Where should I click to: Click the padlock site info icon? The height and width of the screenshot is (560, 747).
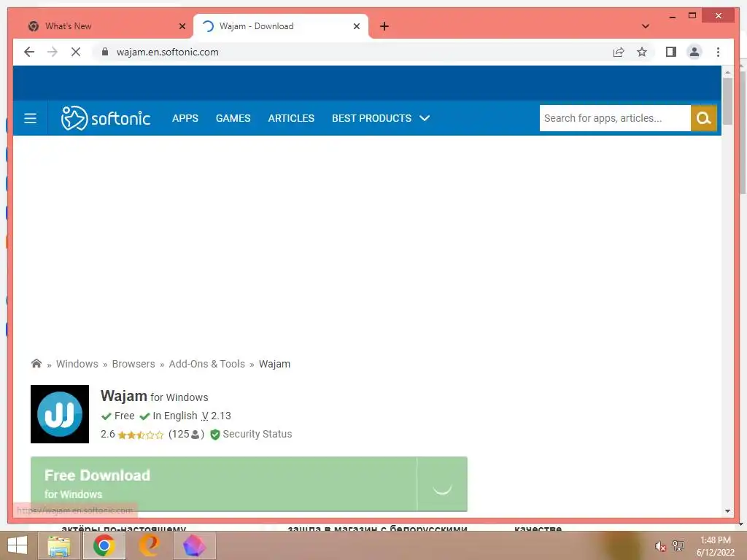(105, 52)
